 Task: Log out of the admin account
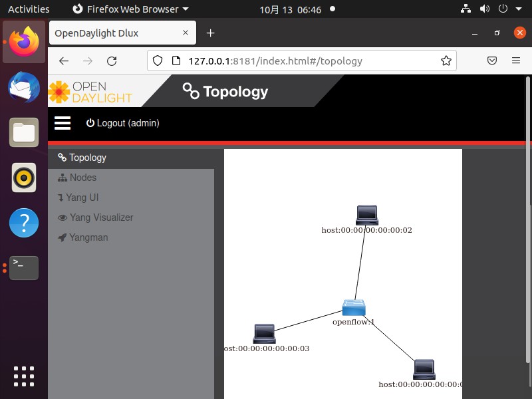point(122,123)
